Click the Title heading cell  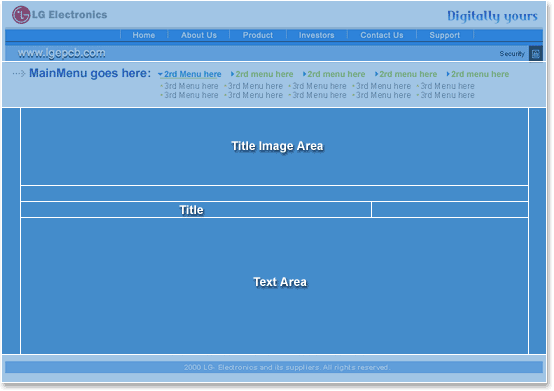pyautogui.click(x=196, y=210)
